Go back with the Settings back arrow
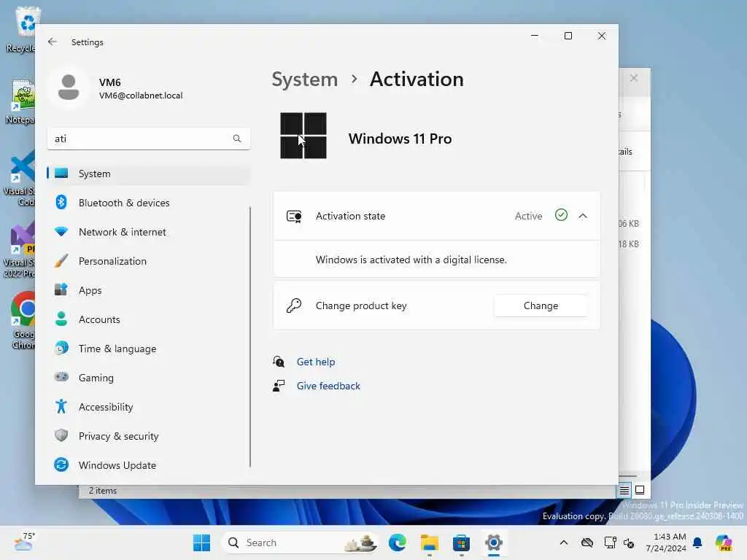Image resolution: width=747 pixels, height=560 pixels. tap(53, 42)
